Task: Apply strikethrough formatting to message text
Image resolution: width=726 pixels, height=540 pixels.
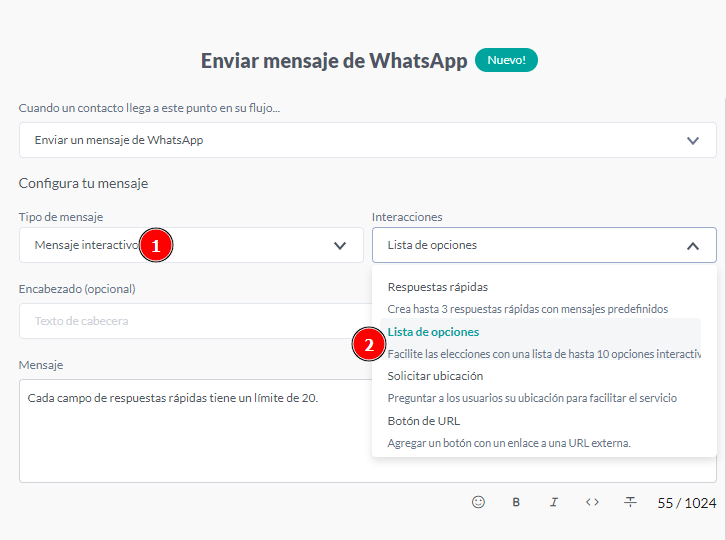Action: pos(630,502)
